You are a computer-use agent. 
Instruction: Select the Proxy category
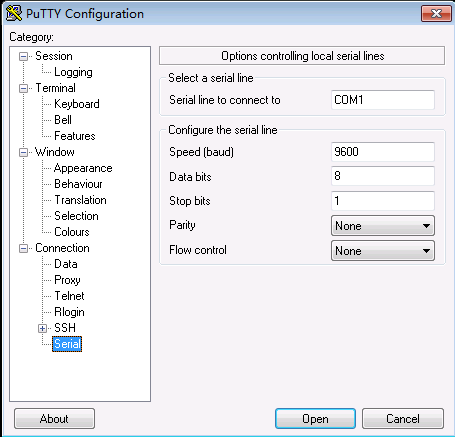click(67, 280)
